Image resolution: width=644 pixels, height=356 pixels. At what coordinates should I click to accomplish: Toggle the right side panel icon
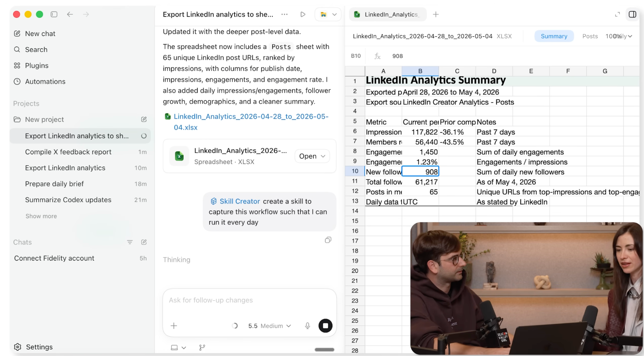click(633, 14)
